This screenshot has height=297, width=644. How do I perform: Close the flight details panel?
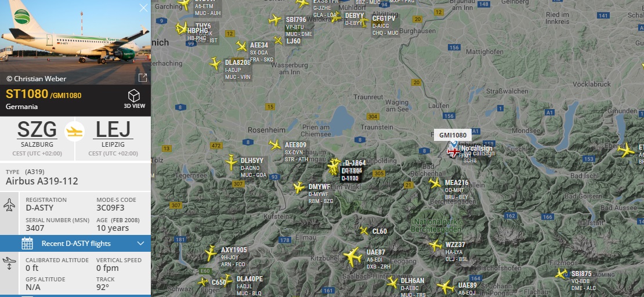pos(143,8)
